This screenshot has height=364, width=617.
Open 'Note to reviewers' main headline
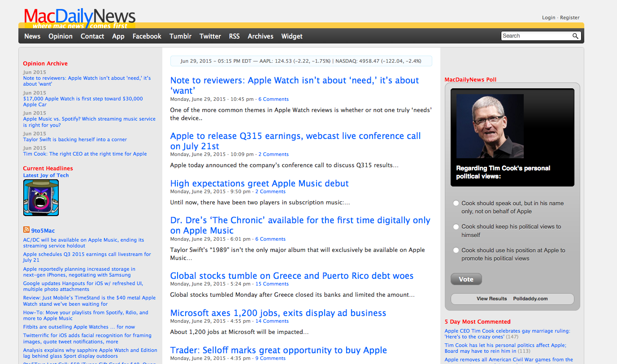coord(295,86)
